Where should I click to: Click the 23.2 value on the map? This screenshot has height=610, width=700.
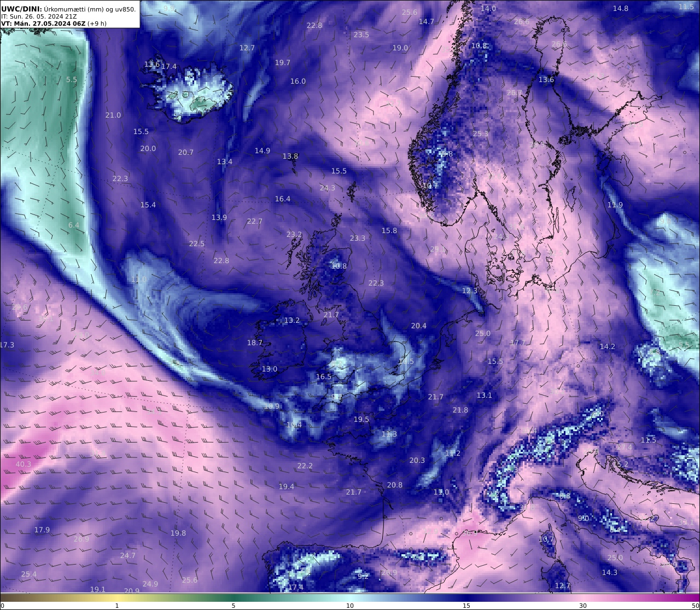click(294, 234)
